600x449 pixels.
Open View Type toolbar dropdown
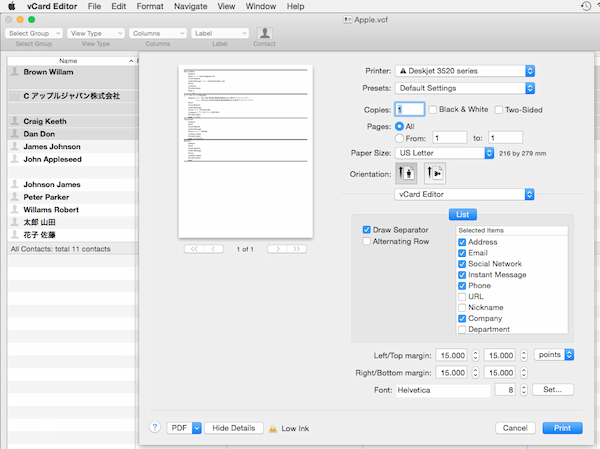[96, 33]
